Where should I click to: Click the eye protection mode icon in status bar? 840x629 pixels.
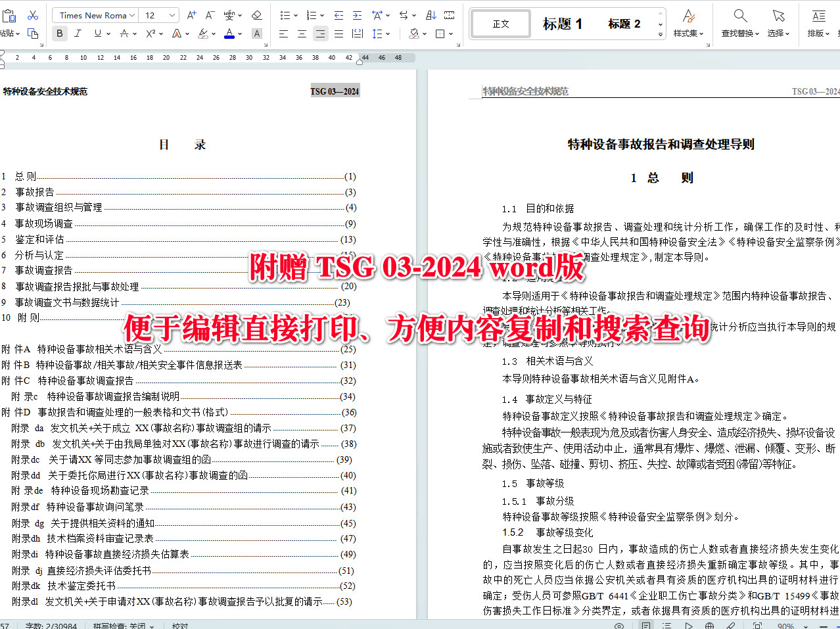618,625
